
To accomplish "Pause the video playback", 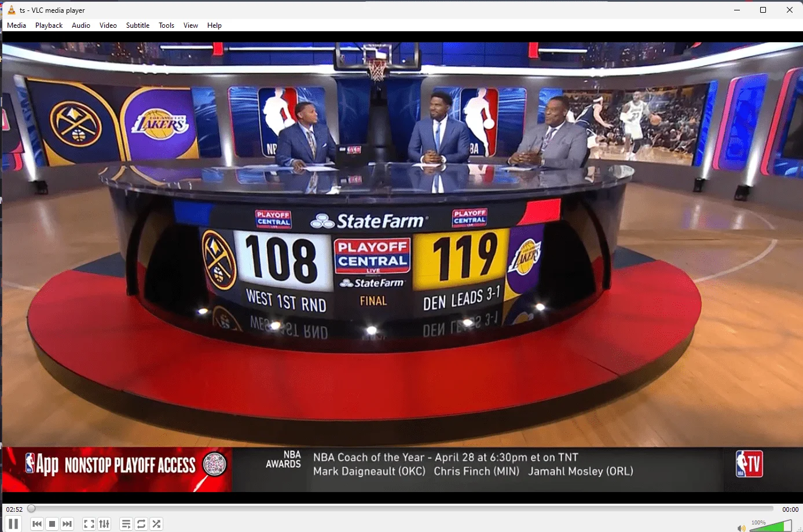I will pos(13,524).
